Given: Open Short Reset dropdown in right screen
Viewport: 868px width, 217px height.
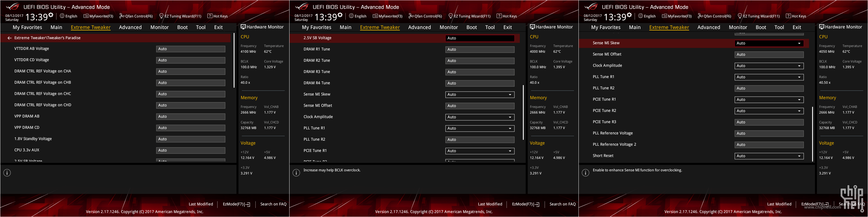Looking at the screenshot, I should point(769,156).
